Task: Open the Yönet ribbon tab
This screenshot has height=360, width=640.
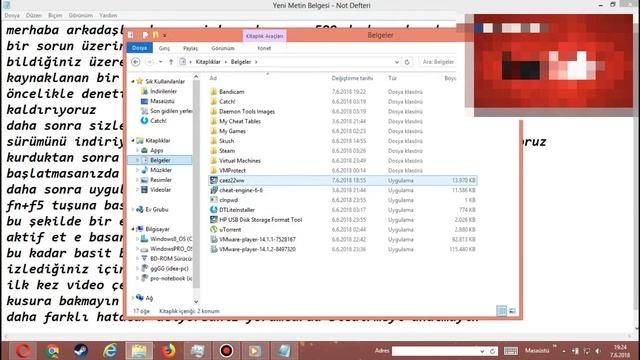Action: pos(264,48)
